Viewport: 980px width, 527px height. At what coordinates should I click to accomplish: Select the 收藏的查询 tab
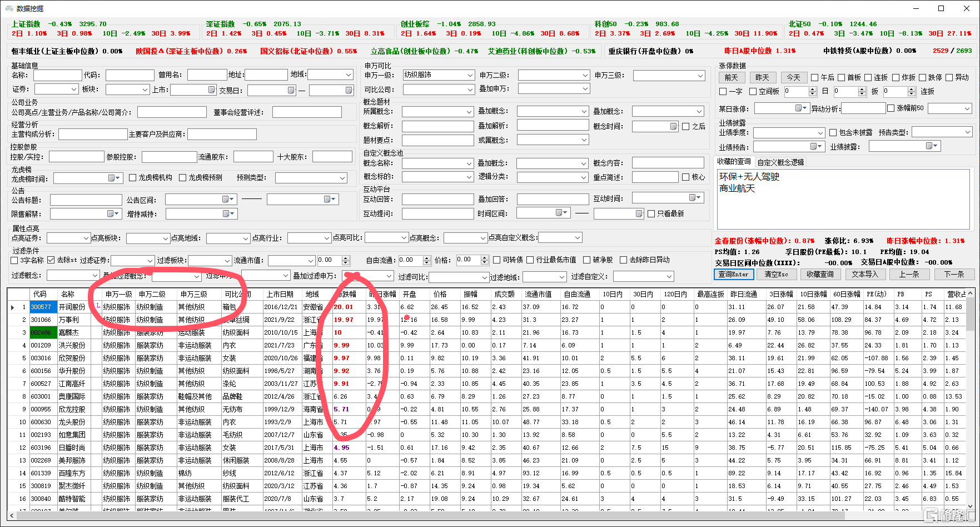pyautogui.click(x=734, y=162)
